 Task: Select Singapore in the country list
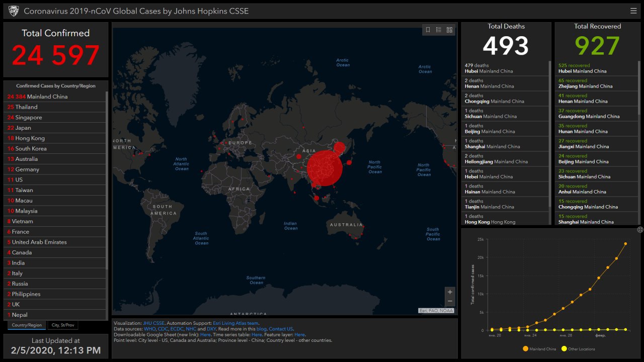coord(55,118)
